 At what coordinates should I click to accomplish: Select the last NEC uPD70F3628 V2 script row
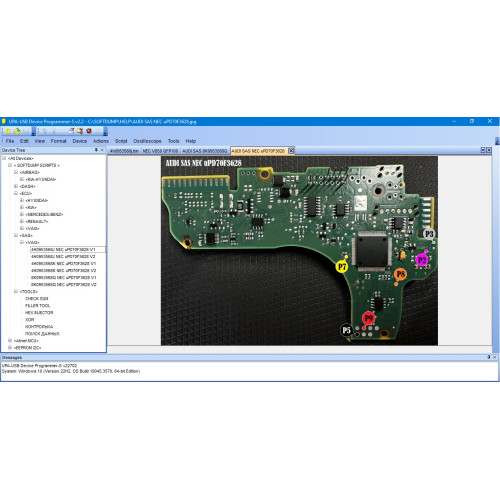click(64, 285)
